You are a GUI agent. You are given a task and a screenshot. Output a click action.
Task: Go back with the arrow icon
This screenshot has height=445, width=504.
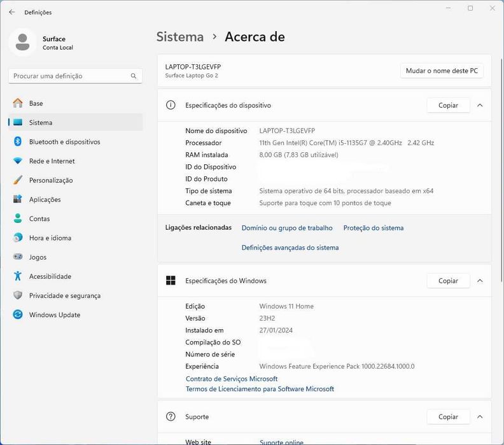tap(12, 12)
